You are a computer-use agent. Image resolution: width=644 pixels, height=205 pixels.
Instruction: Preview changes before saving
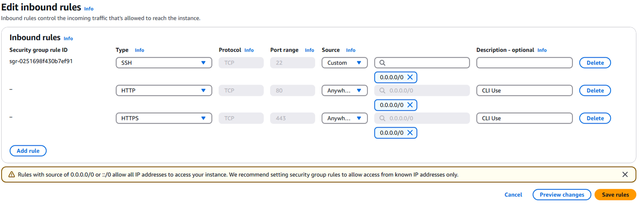tap(562, 195)
